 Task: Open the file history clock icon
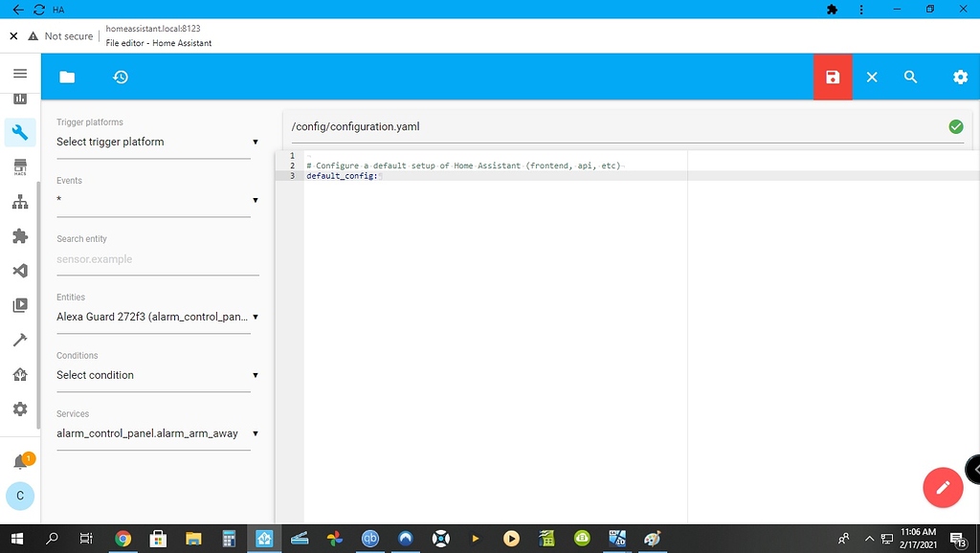[x=121, y=77]
